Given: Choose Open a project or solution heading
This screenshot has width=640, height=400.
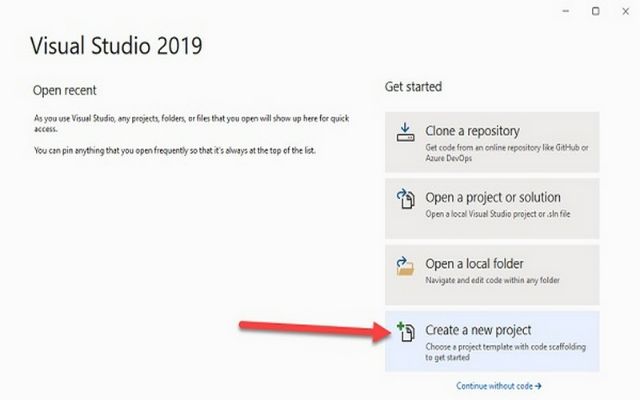Looking at the screenshot, I should [x=493, y=198].
